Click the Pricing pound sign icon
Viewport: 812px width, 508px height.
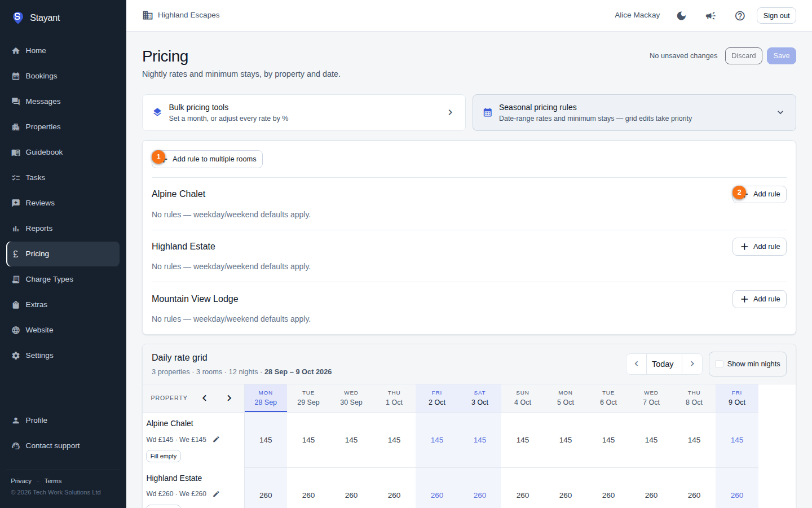16,254
